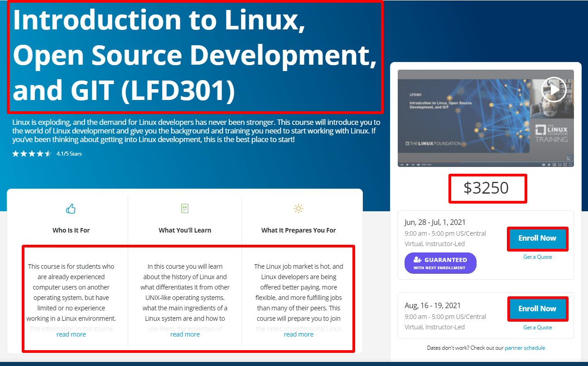Click the course title Introduction to Linux heading
Viewport: 588px width, 366px height.
click(195, 55)
